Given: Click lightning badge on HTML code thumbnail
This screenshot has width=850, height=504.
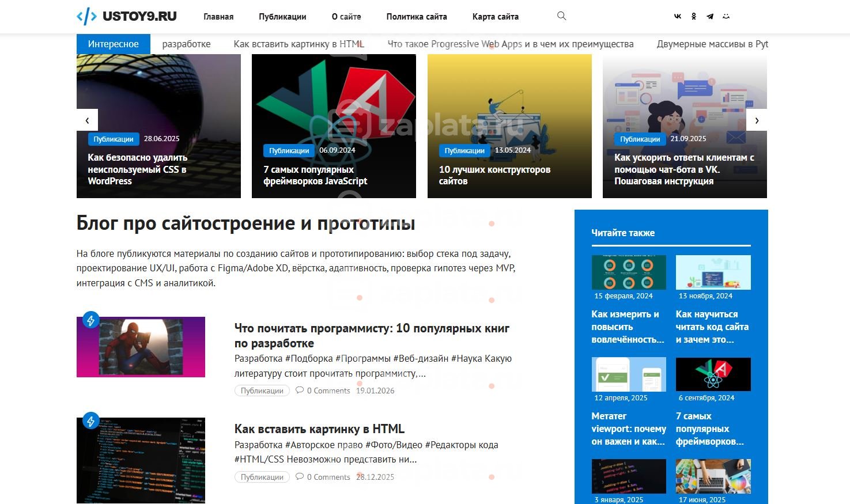Looking at the screenshot, I should pyautogui.click(x=91, y=420).
